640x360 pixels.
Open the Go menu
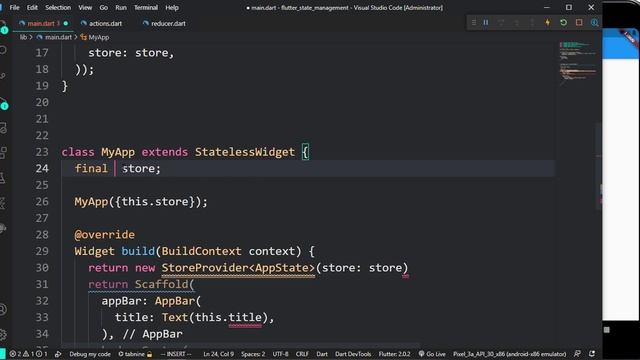click(104, 7)
